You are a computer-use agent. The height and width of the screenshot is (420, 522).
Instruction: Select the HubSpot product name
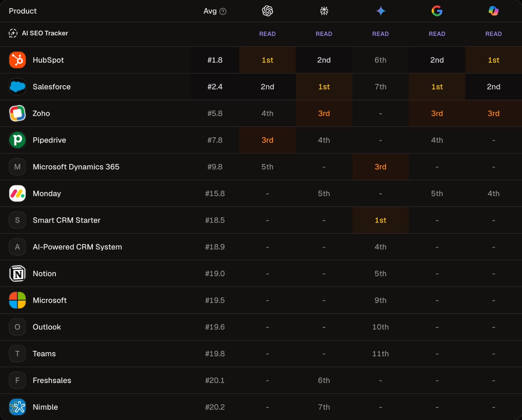[48, 60]
